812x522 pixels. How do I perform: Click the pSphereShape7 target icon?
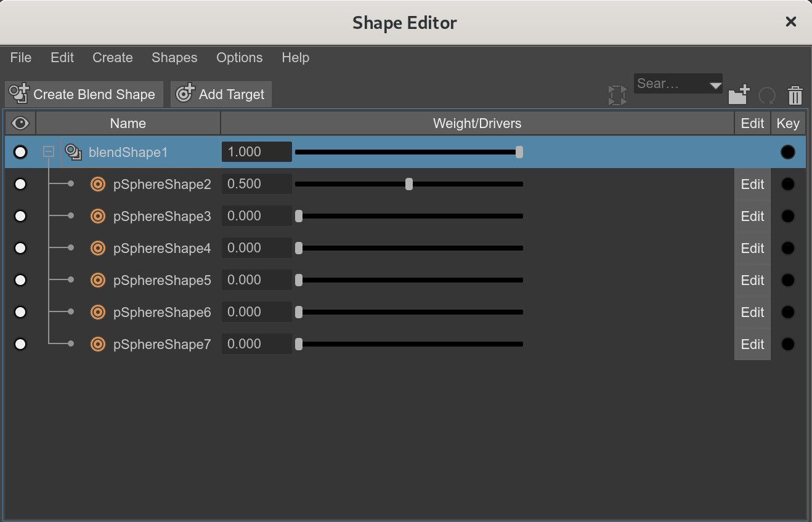(98, 344)
